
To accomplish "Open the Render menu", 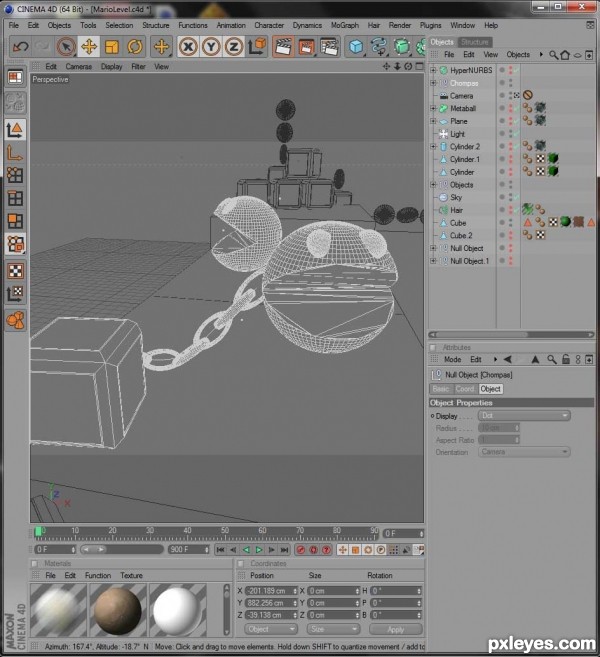I will (x=400, y=26).
